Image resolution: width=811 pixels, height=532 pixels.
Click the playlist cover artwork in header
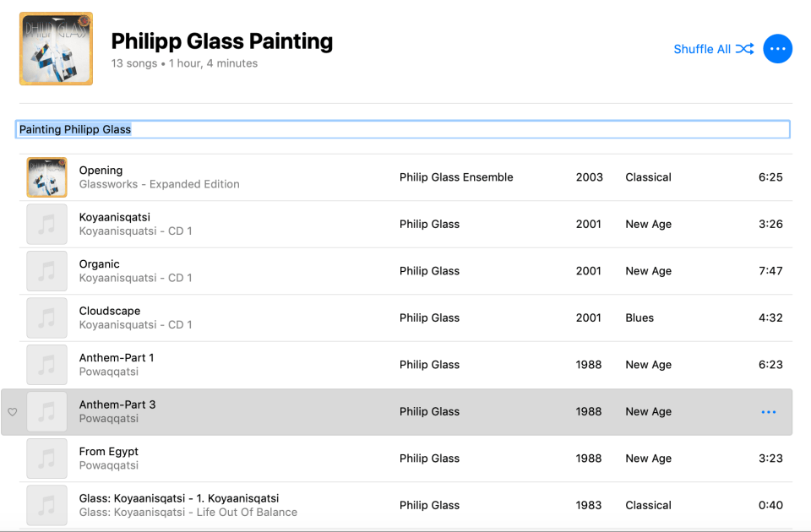click(56, 49)
